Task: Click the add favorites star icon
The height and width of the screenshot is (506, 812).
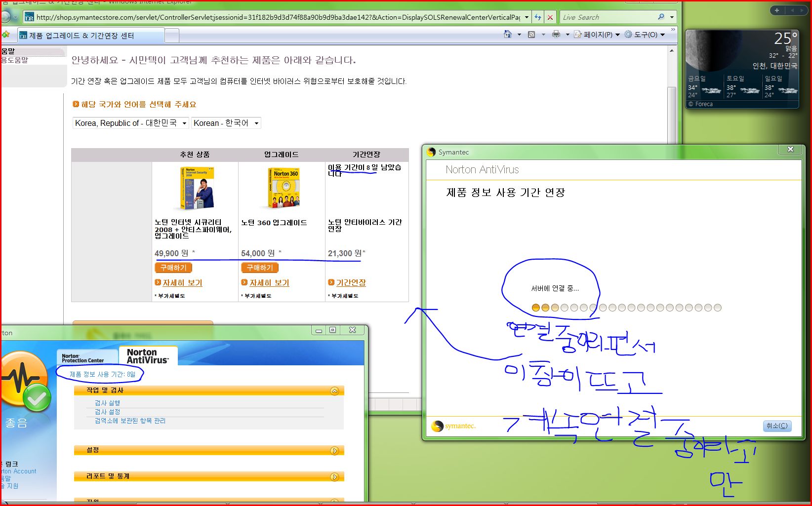Action: pyautogui.click(x=5, y=34)
